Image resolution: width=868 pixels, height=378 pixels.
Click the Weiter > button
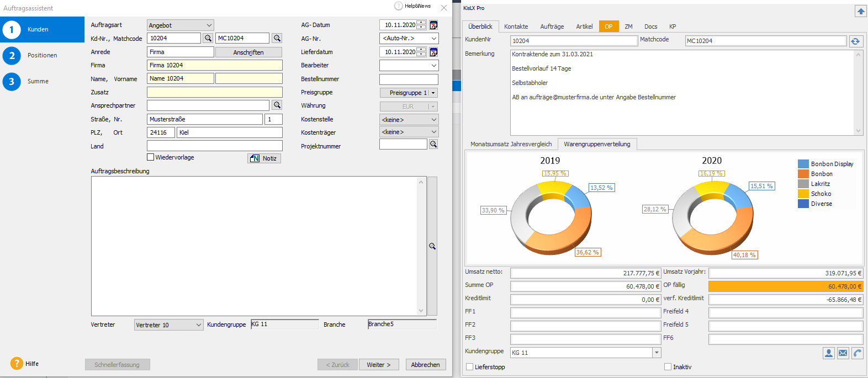point(379,365)
